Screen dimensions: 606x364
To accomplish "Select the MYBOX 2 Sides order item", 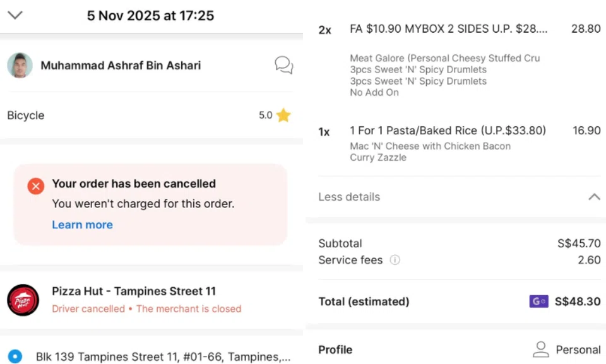I will pos(448,29).
